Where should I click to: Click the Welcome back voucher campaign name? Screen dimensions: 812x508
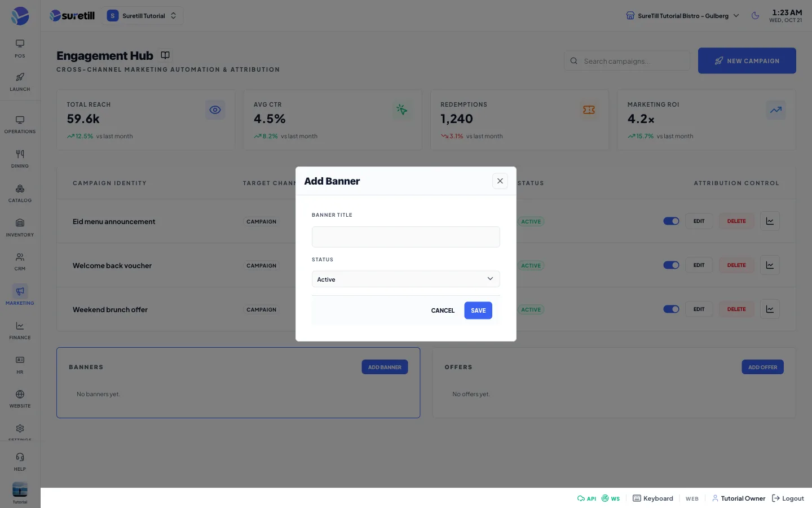112,266
